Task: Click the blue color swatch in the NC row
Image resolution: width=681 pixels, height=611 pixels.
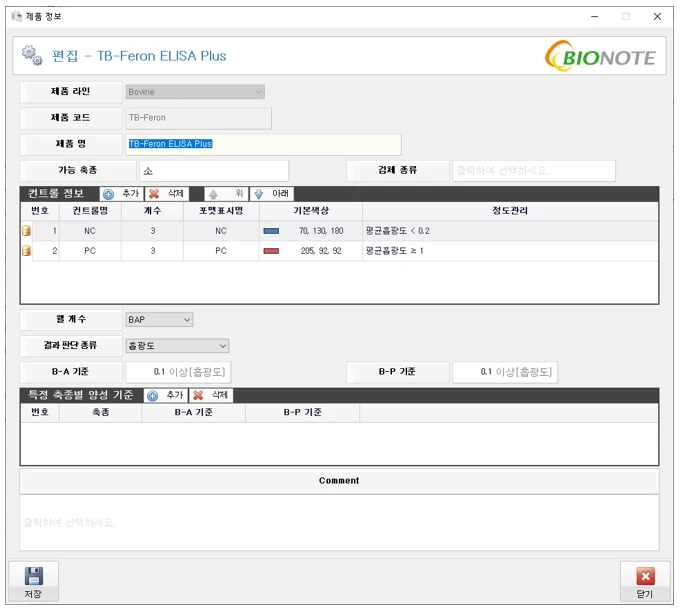Action: [x=271, y=231]
